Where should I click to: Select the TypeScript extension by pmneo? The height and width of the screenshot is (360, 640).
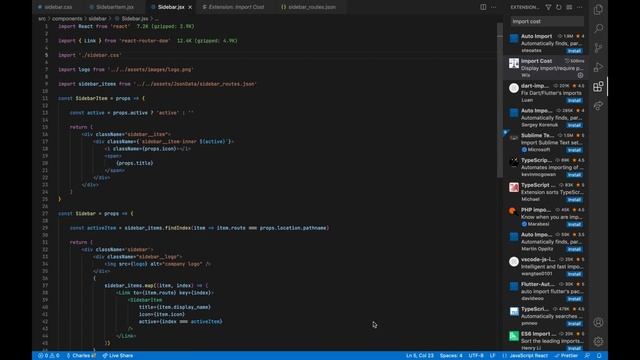click(545, 316)
